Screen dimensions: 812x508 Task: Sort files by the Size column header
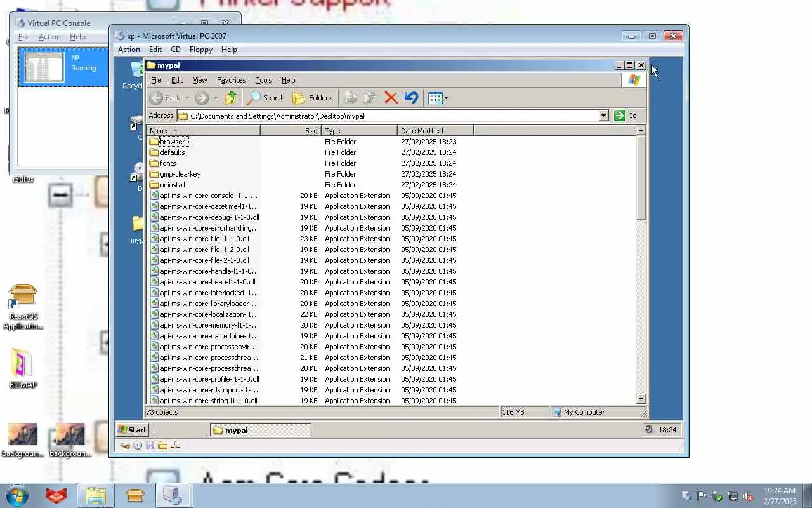(x=291, y=131)
